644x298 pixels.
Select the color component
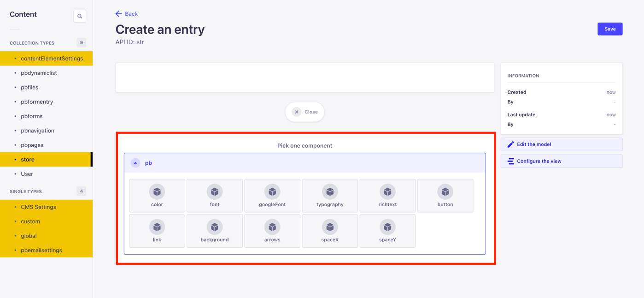point(157,195)
